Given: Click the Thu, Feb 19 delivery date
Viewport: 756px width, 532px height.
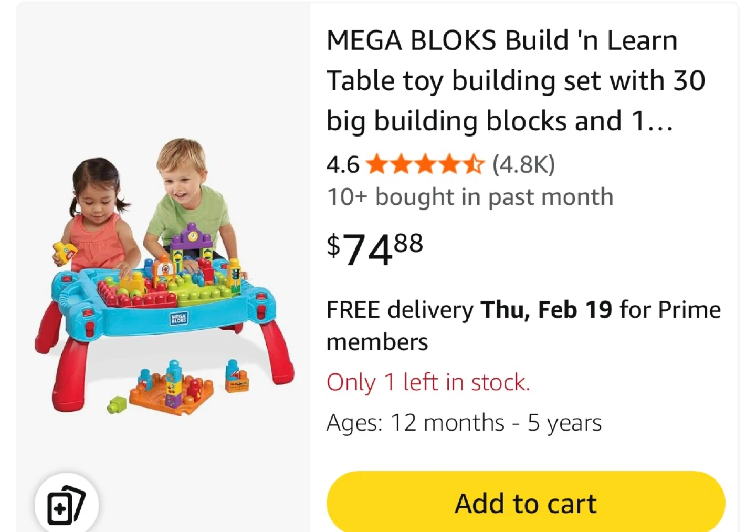Looking at the screenshot, I should tap(547, 310).
